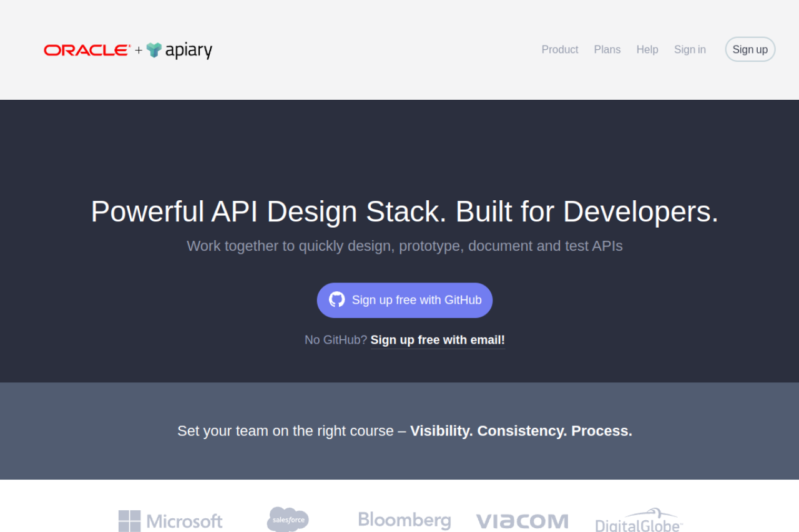Click the Viacom logo
This screenshot has height=532, width=799.
(522, 521)
